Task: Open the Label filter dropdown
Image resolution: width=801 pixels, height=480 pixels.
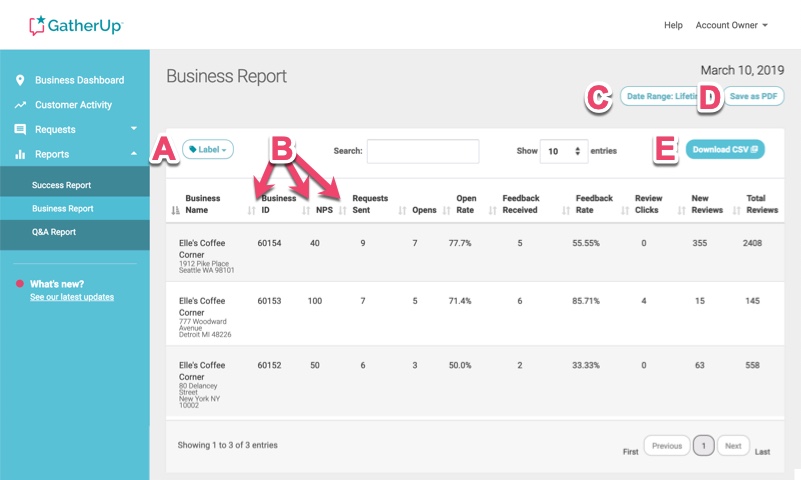Action: tap(207, 149)
